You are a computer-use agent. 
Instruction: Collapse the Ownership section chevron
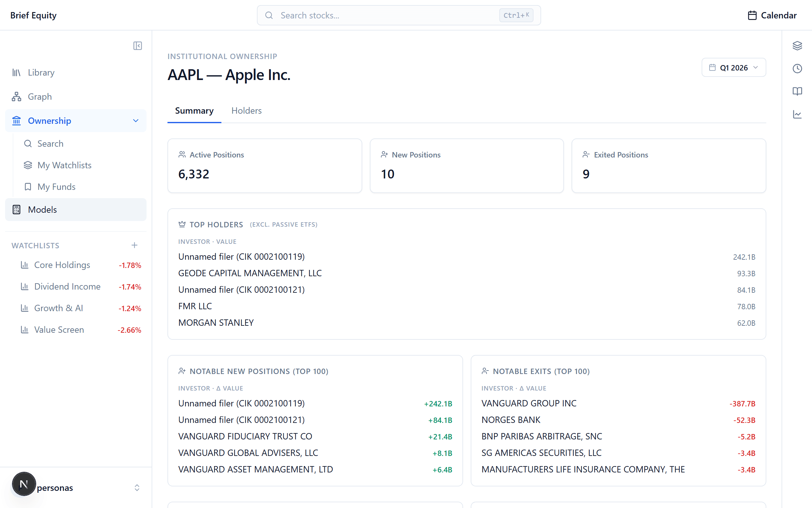tap(136, 121)
